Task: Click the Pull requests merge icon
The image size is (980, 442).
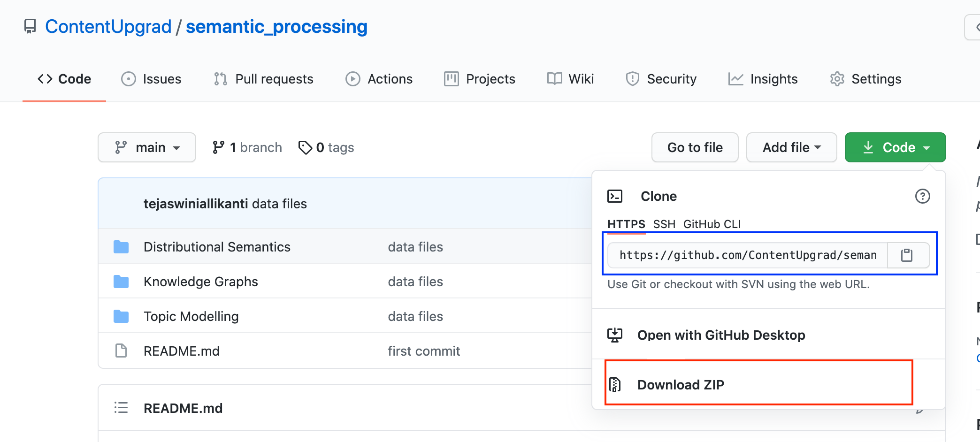Action: click(221, 79)
